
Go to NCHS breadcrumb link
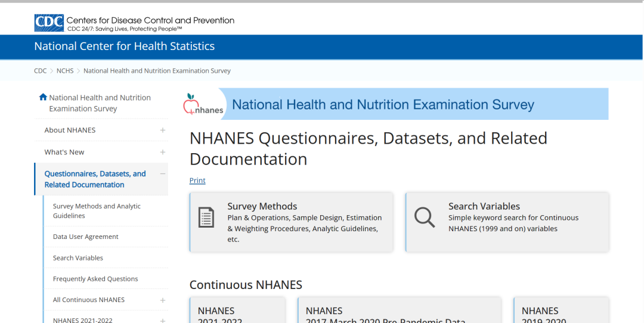[65, 71]
